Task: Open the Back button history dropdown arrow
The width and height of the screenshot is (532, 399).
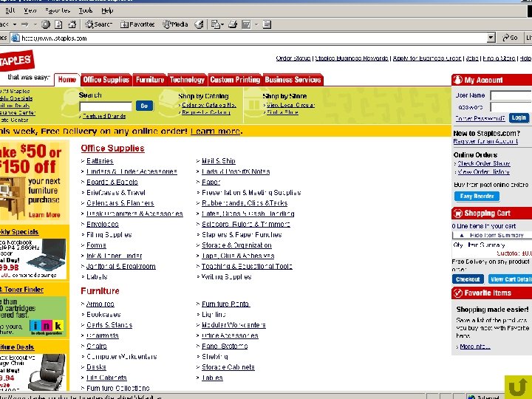Action: (15, 24)
